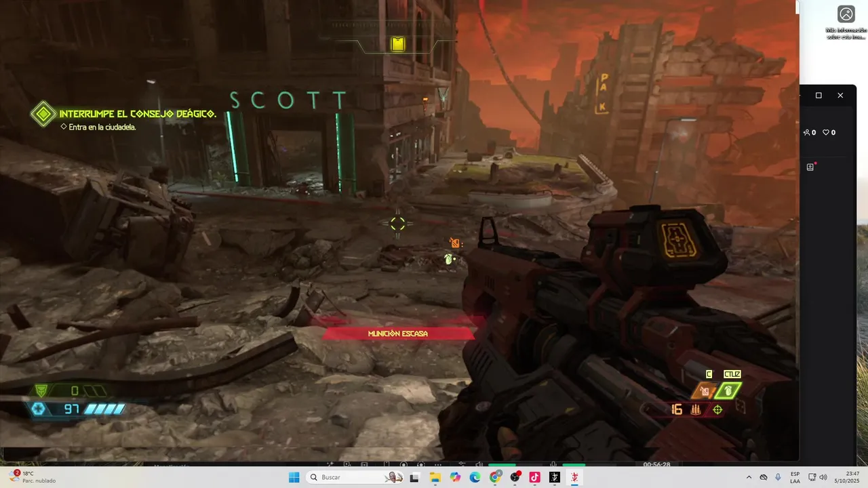Open Microsoft Edge from the taskbar
This screenshot has width=868, height=488.
[x=475, y=477]
